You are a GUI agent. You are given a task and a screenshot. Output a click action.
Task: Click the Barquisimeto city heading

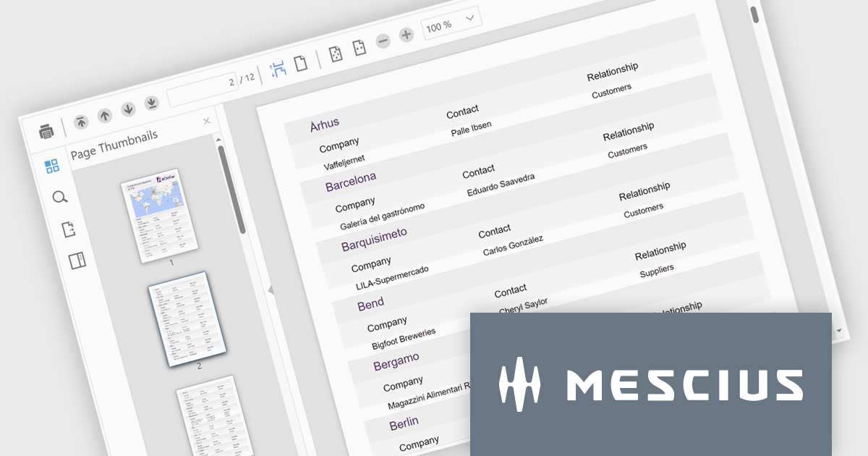coord(375,240)
